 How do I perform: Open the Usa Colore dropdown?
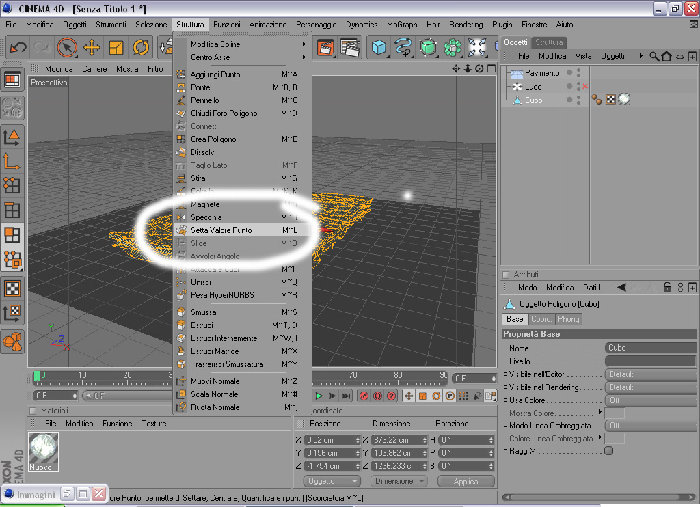650,400
